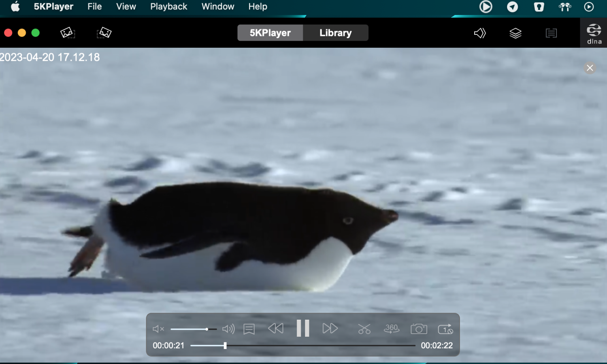This screenshot has width=607, height=364.
Task: Click the layers stack icon in toolbar
Action: coord(515,33)
